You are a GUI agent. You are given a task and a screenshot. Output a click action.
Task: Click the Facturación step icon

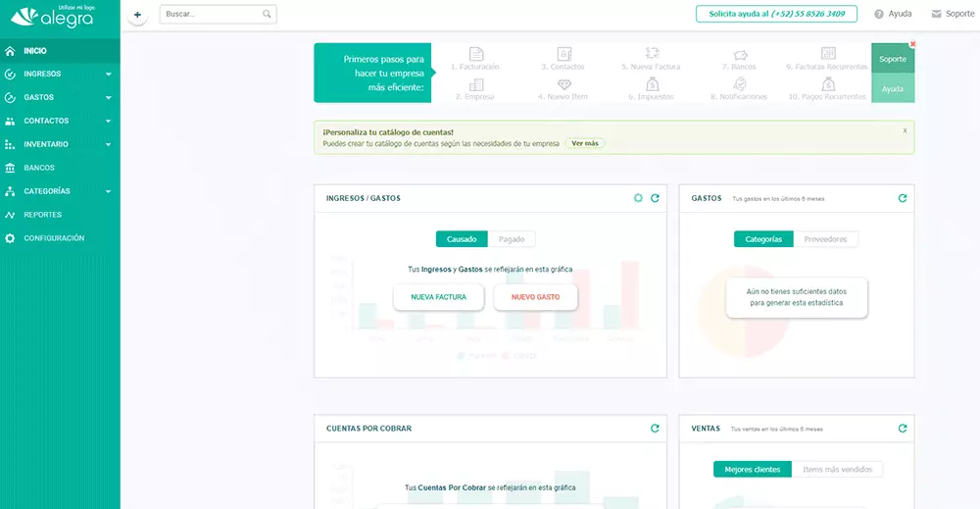(x=476, y=54)
